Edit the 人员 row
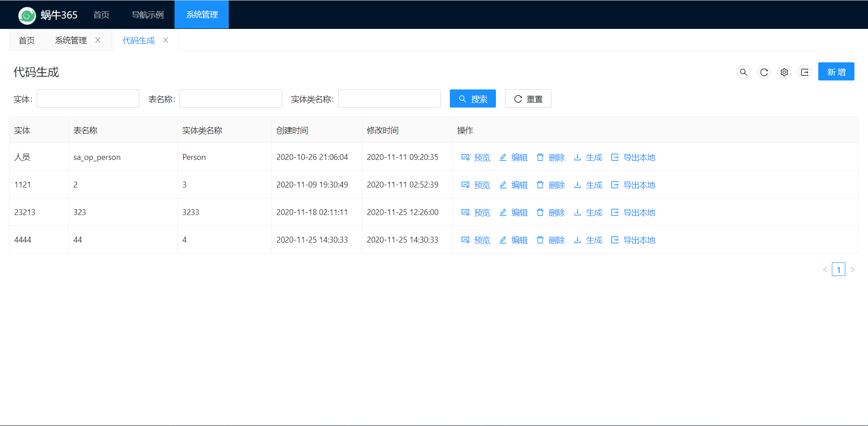 point(513,157)
